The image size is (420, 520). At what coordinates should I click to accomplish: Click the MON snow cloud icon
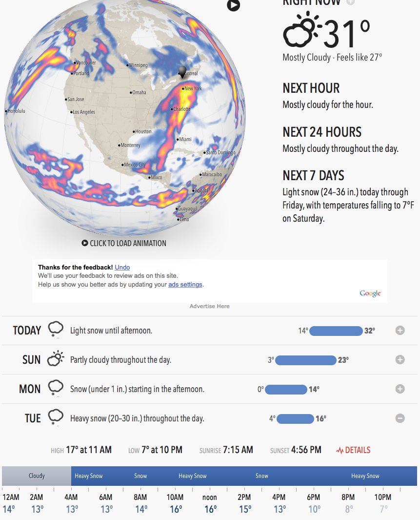tap(55, 388)
